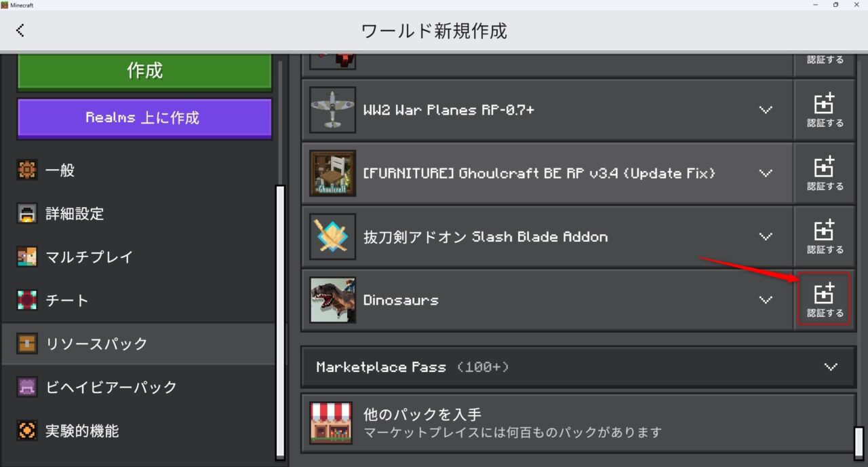The height and width of the screenshot is (467, 868).
Task: Click the 作成 button
Action: tap(144, 69)
